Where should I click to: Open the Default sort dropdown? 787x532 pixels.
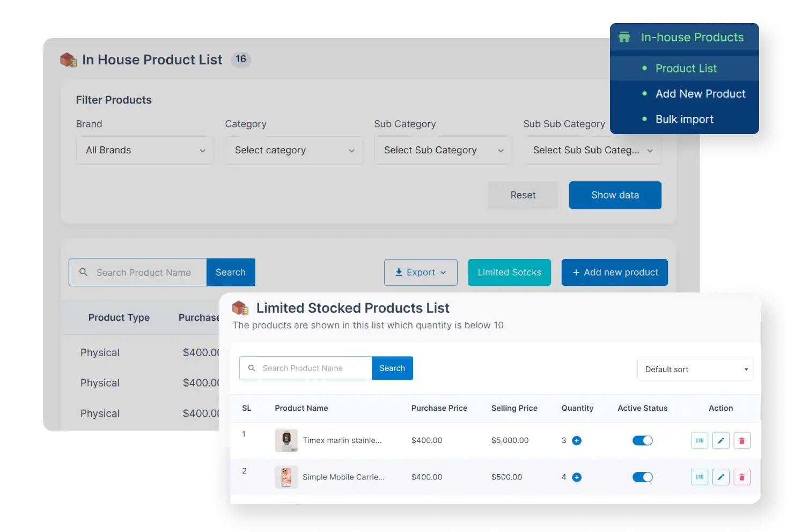point(695,369)
